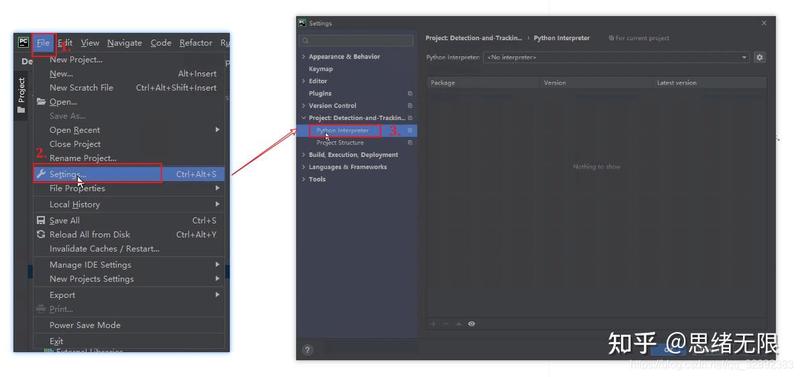
Task: Collapse the Project: Detection-and-Trackin... node
Action: point(304,118)
